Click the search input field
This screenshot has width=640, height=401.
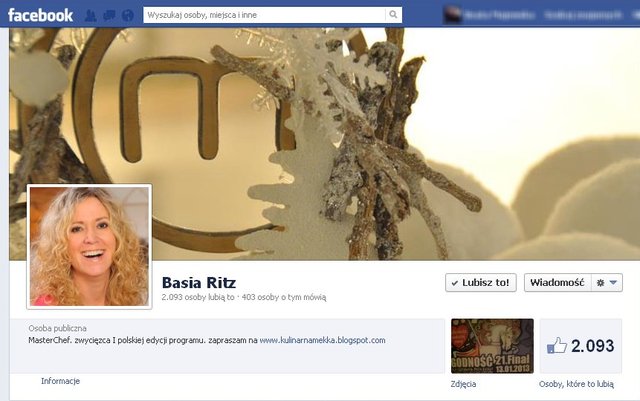click(x=264, y=16)
